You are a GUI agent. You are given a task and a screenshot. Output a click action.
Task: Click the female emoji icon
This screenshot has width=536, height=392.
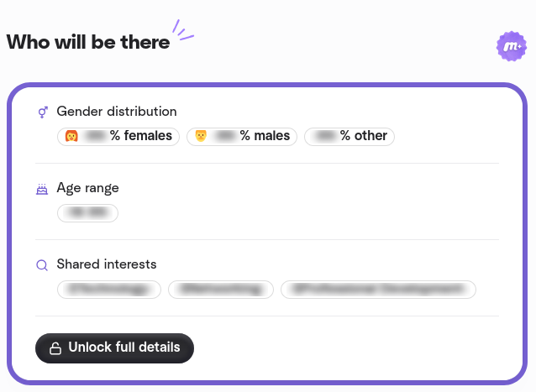pyautogui.click(x=71, y=136)
